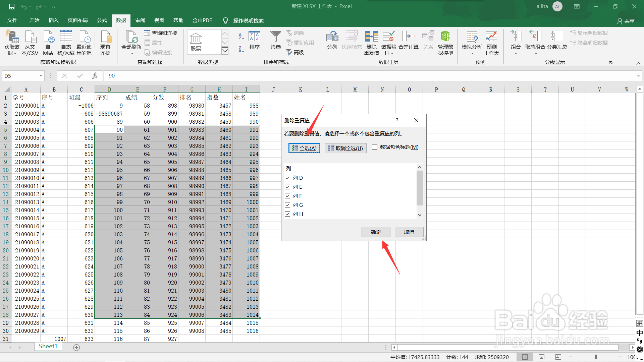Click the 取消全选 button

(x=345, y=148)
